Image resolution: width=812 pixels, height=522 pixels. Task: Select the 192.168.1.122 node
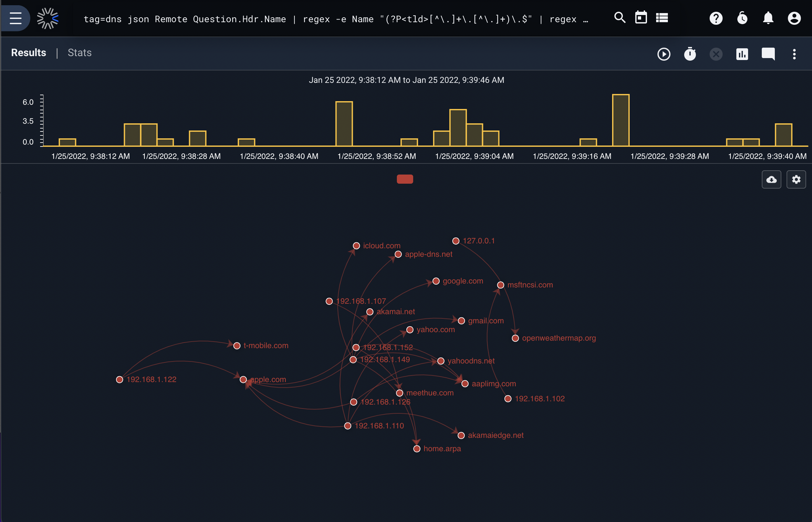[x=119, y=380]
